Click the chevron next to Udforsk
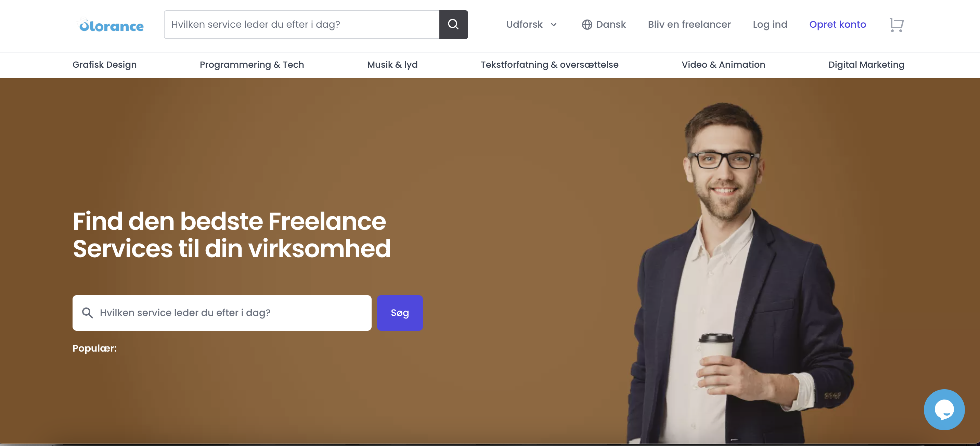This screenshot has height=446, width=980. 554,25
